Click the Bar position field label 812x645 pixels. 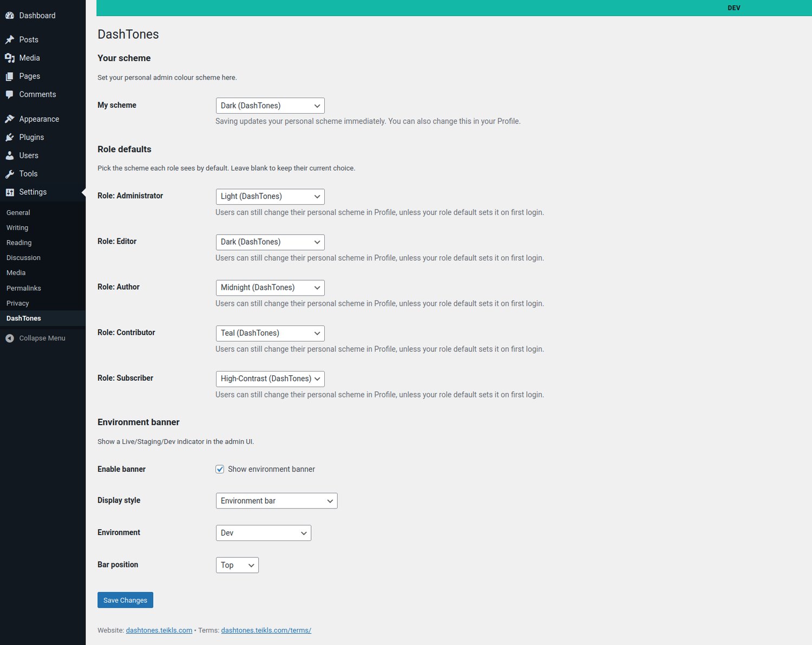(117, 564)
